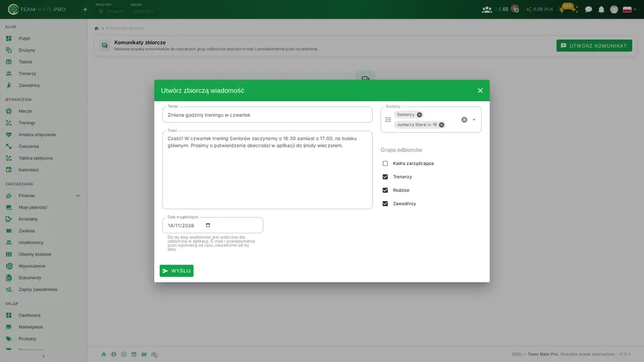The height and width of the screenshot is (362, 644).
Task: Remove the Seniorzy team chip
Action: (419, 115)
